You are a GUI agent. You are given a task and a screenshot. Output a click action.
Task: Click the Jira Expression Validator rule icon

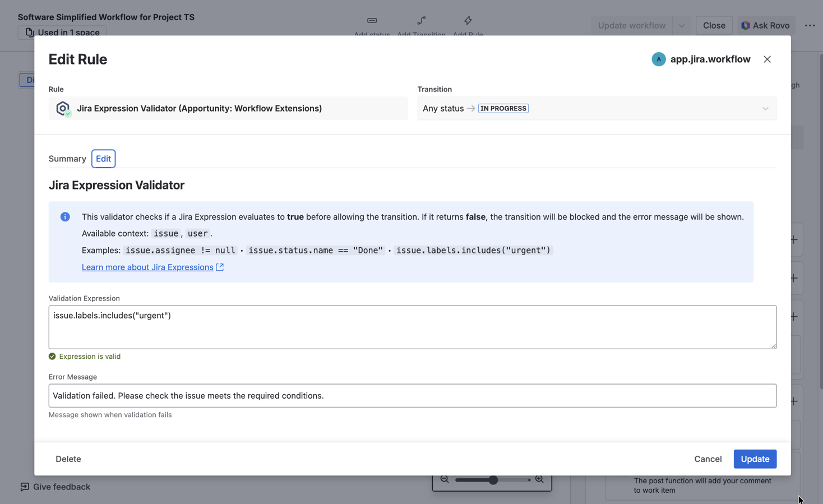(x=63, y=108)
